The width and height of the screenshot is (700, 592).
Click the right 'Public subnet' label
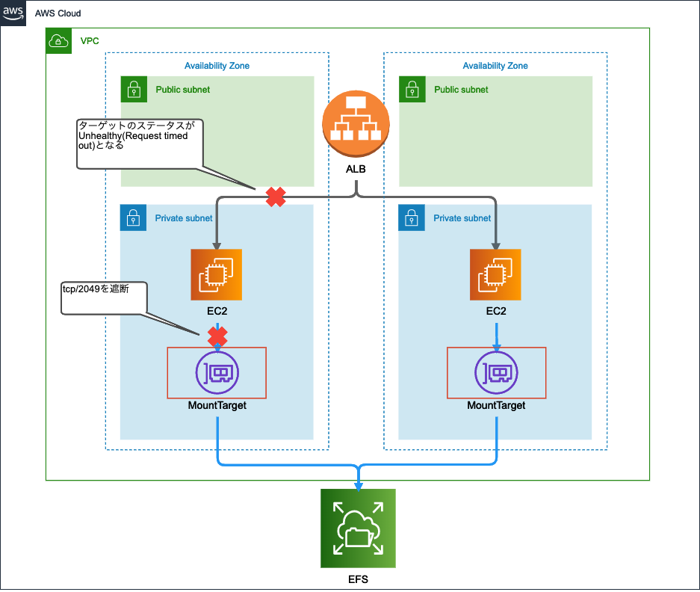point(461,90)
